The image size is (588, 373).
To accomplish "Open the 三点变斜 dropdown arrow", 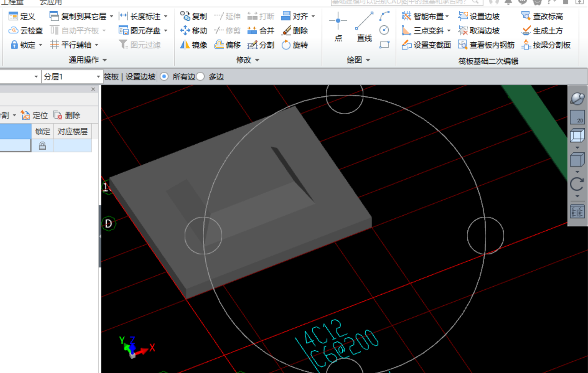I will point(449,31).
